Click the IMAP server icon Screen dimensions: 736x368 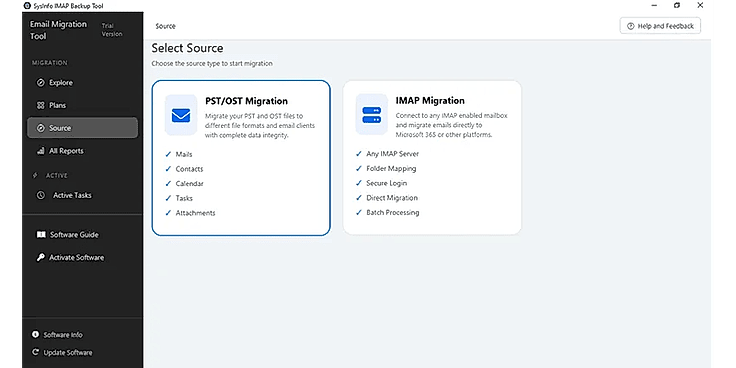click(x=372, y=115)
